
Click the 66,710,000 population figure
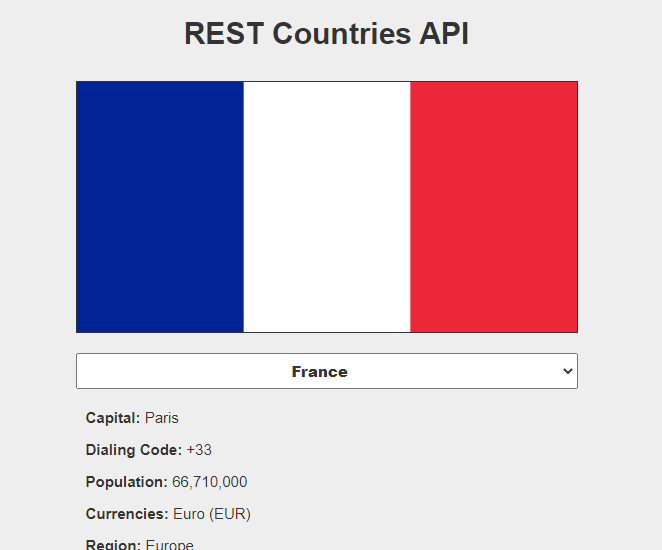point(210,482)
